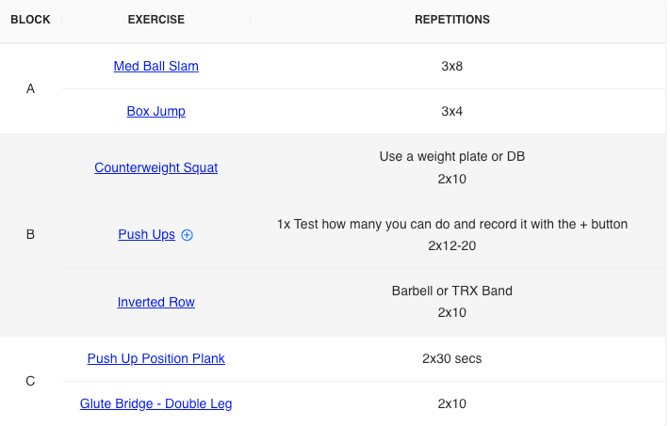This screenshot has width=670, height=426.
Task: Click the 'Use a weight plate or DB' text
Action: click(x=452, y=157)
